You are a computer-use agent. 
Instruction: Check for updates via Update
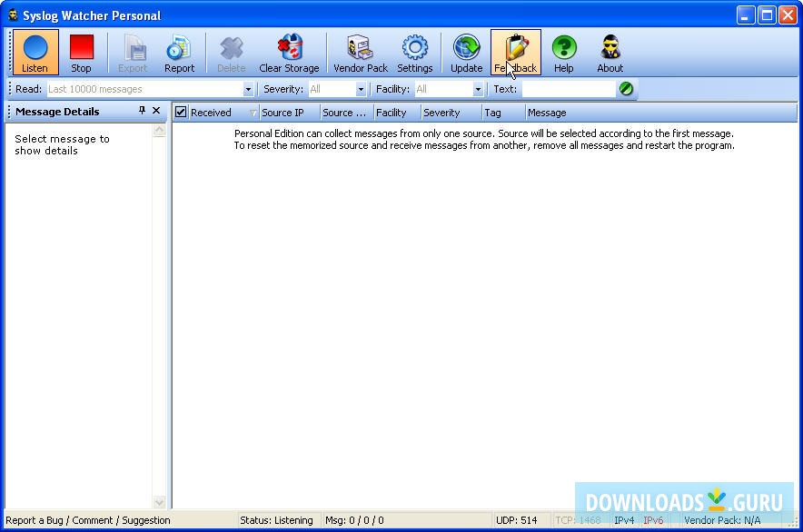467,53
